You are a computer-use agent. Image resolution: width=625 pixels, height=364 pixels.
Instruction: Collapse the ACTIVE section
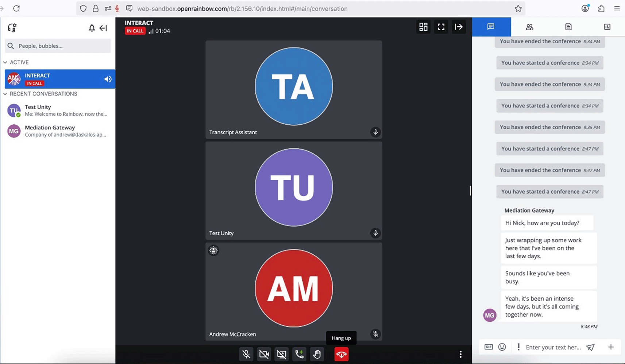[x=5, y=62]
